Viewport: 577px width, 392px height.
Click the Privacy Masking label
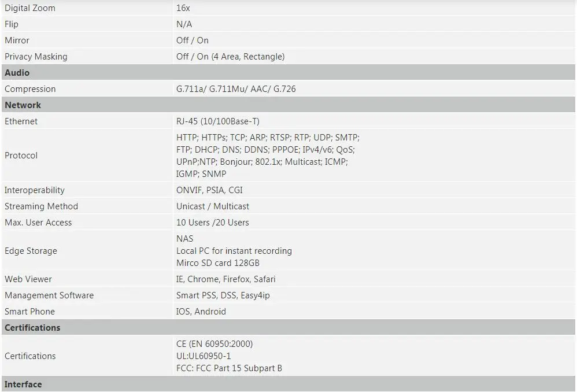36,57
